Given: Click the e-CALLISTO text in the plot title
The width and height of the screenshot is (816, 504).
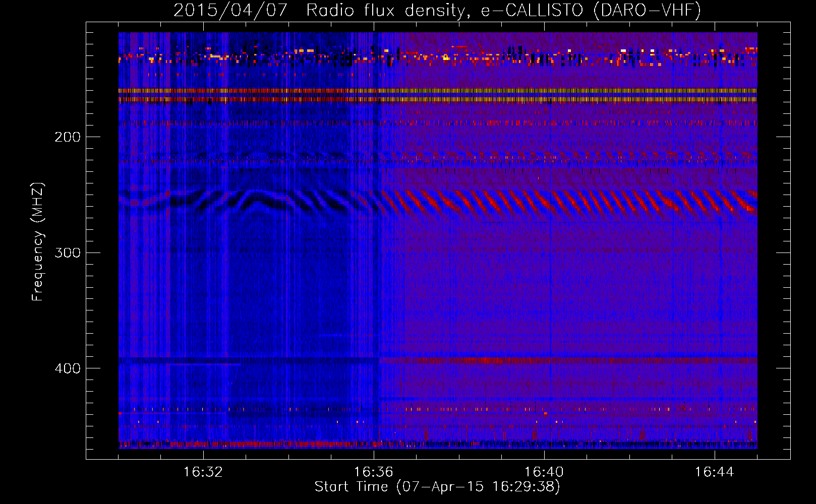Looking at the screenshot, I should point(532,11).
